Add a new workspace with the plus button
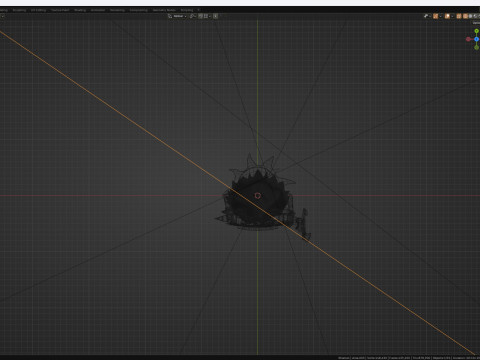Viewport: 480px width, 360px height. 199,10
